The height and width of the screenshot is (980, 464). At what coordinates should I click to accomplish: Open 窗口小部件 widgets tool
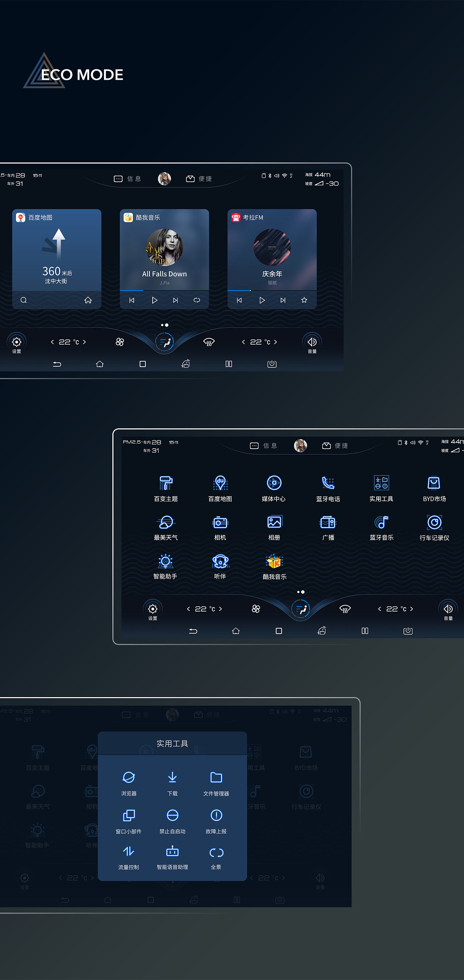coord(129,822)
